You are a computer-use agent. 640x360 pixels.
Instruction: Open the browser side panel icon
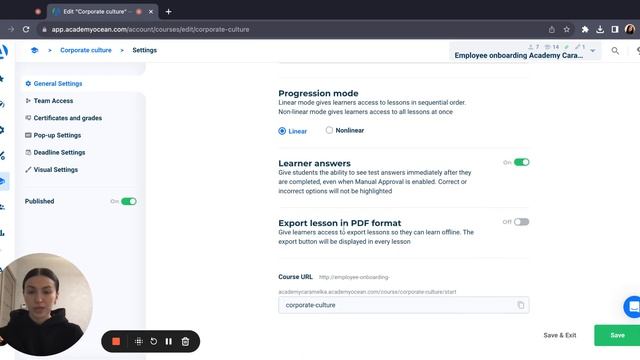(615, 29)
